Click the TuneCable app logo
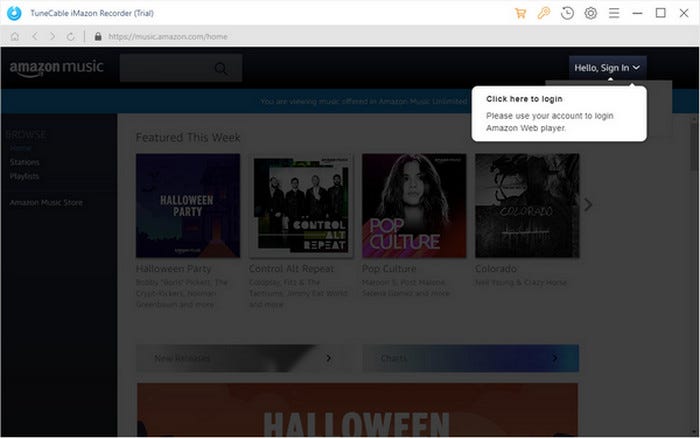This screenshot has height=438, width=700. tap(14, 13)
